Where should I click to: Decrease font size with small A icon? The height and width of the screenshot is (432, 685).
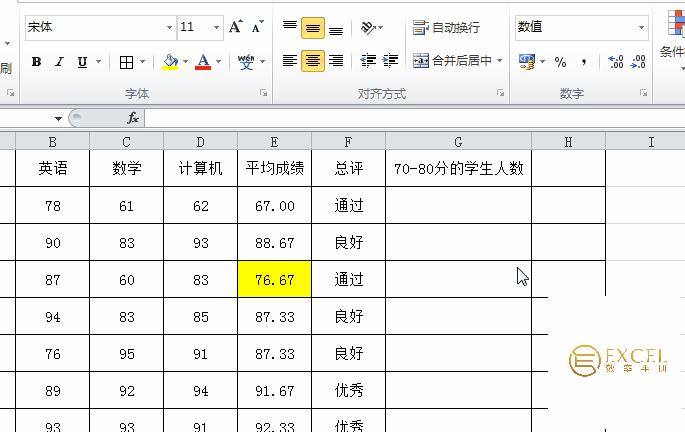(258, 27)
